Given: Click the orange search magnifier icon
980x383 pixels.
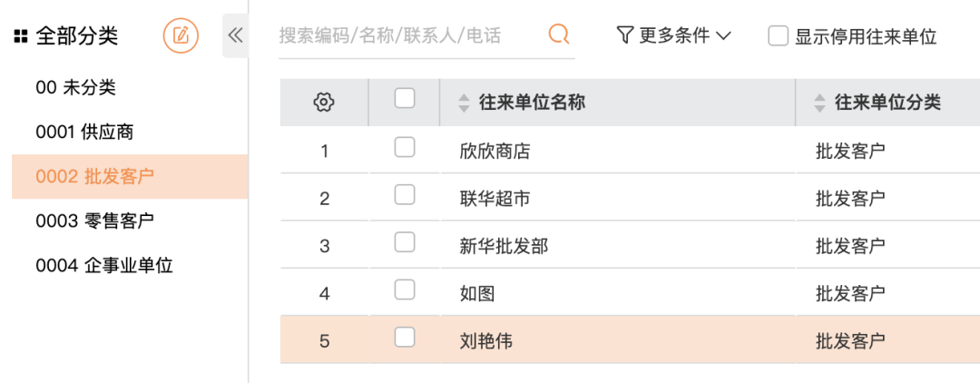Looking at the screenshot, I should point(559,34).
